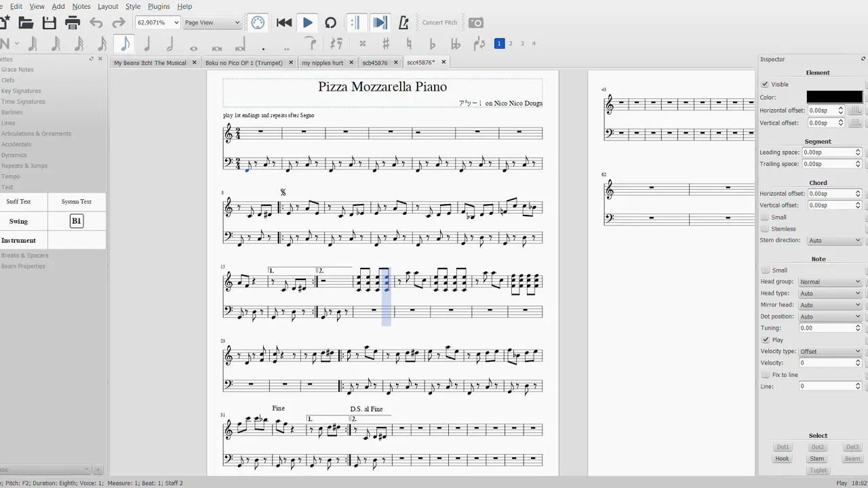Toggle note input mode N
Image resolution: width=868 pixels, height=488 pixels.
5,44
